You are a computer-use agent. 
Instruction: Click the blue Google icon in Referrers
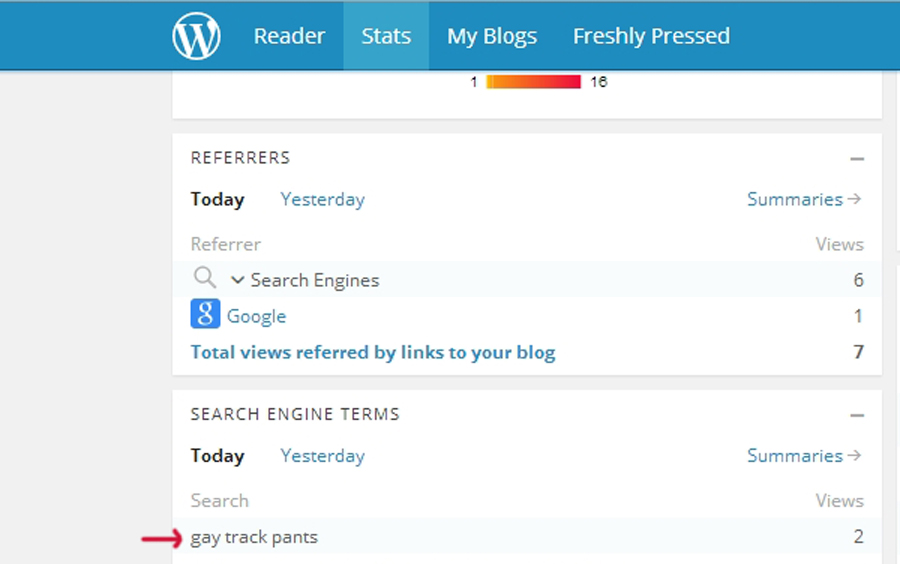coord(205,315)
